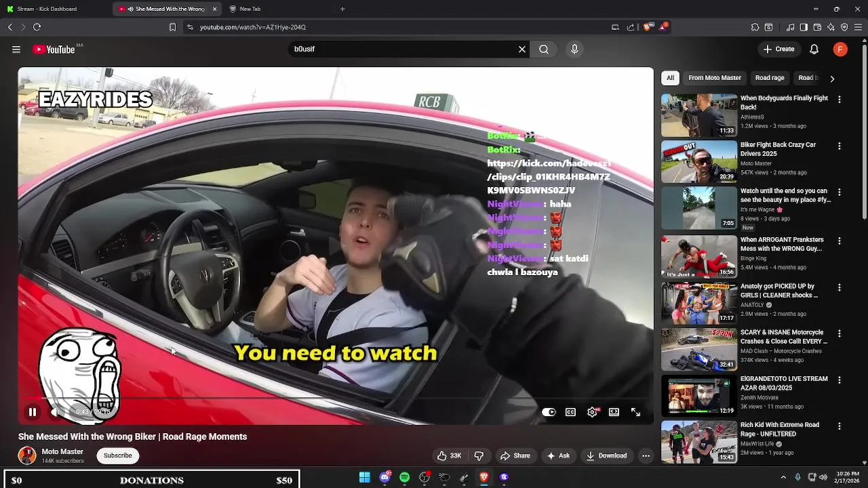Image resolution: width=868 pixels, height=488 pixels.
Task: Seek on the video progress bar
Action: click(336, 399)
